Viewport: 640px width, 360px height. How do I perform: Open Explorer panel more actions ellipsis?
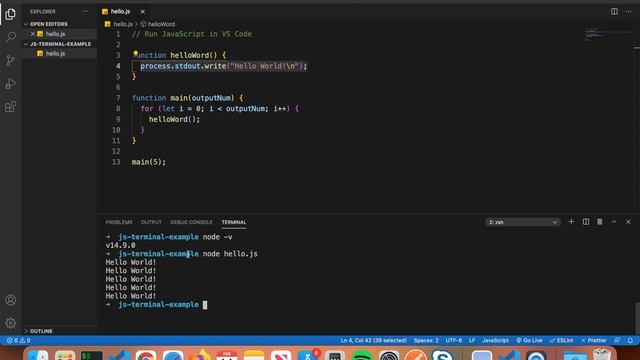(85, 11)
